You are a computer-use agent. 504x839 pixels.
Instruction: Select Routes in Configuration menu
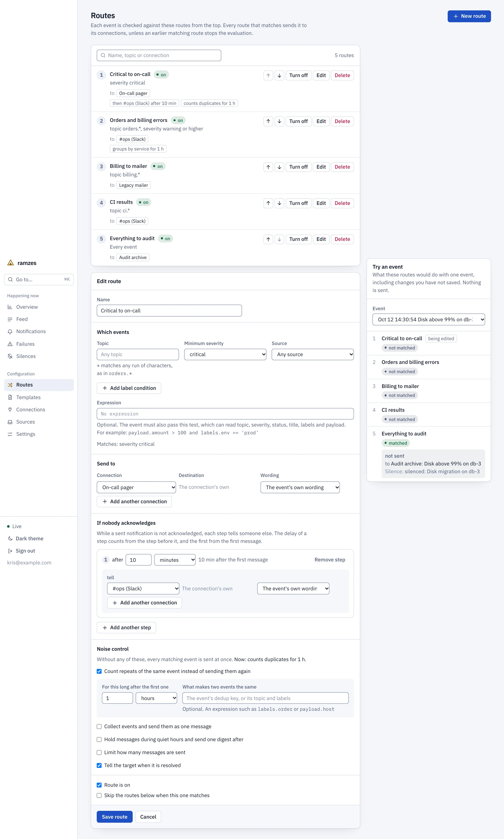(x=39, y=385)
